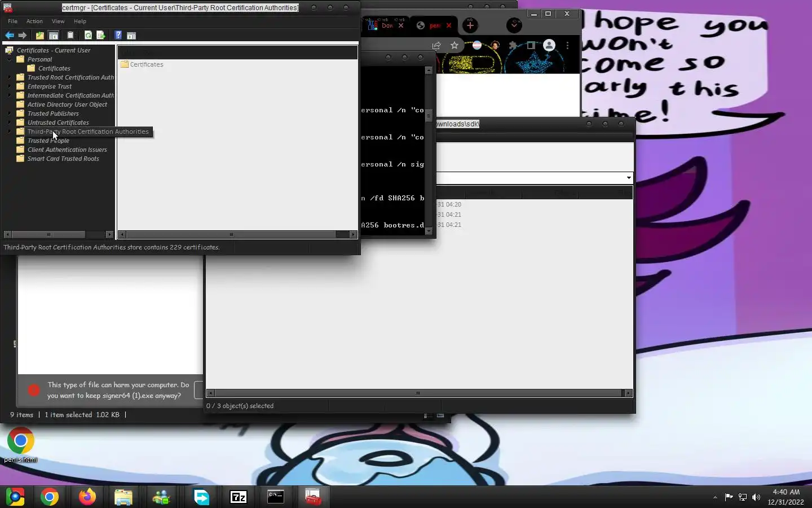Expand Trusted Root Certification Authorities node
Viewport: 812px width, 508px height.
pyautogui.click(x=10, y=77)
